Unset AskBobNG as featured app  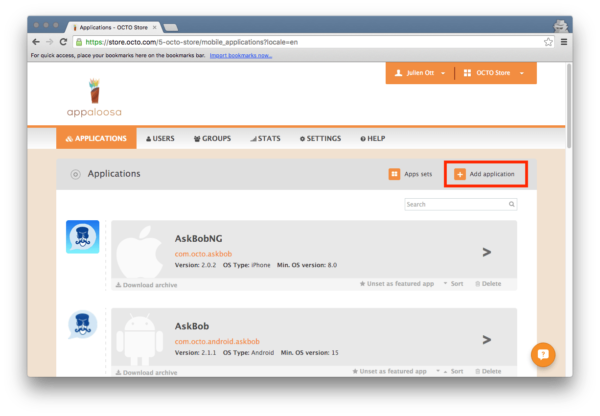397,284
